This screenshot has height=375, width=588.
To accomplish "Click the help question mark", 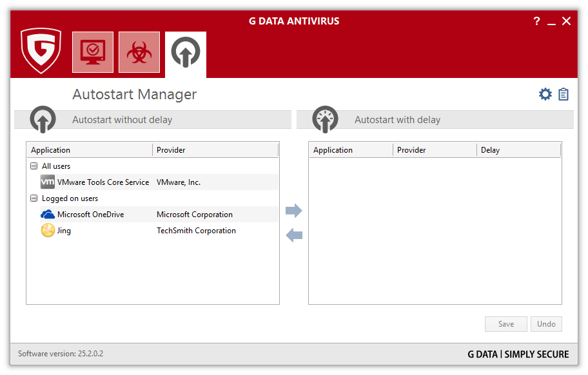I will [536, 21].
